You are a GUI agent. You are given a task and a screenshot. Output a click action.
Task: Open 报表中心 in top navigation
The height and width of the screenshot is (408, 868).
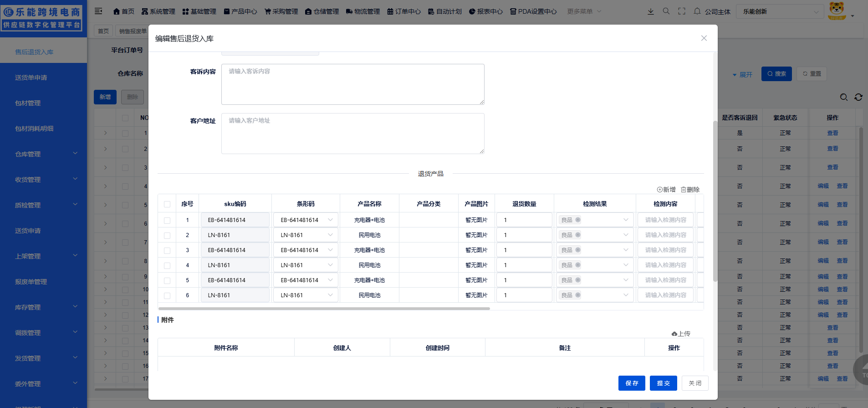point(485,11)
